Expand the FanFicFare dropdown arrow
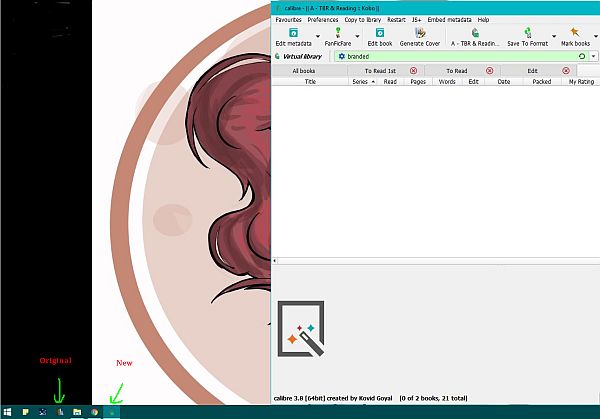The width and height of the screenshot is (600, 419). point(357,36)
